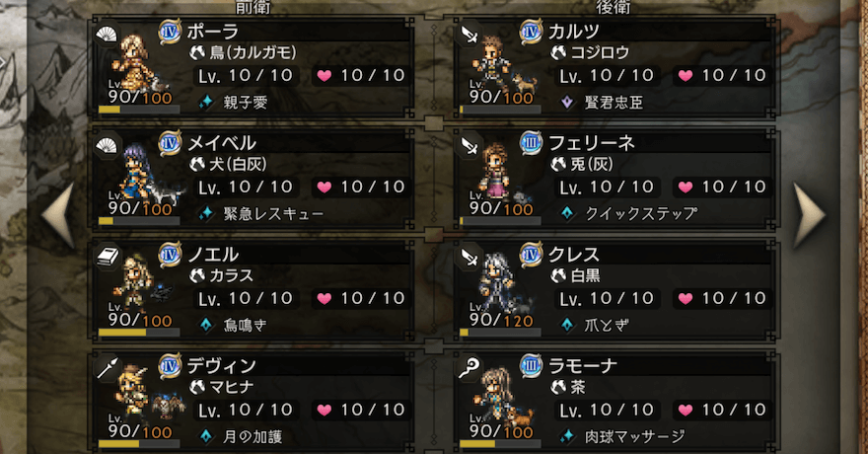Image resolution: width=868 pixels, height=454 pixels.
Task: Click the fan weapon icon on ポーラ's card
Action: coord(107,36)
